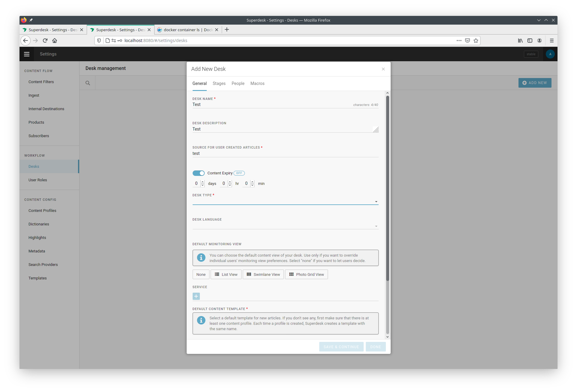Open the page actions meatball menu in address bar
577x392 pixels.
[459, 41]
